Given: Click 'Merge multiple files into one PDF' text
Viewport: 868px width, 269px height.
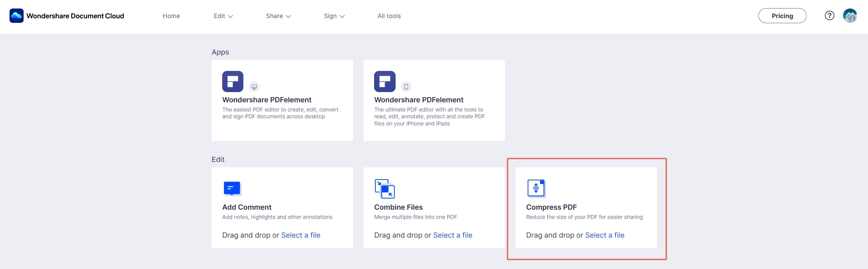Looking at the screenshot, I should (x=415, y=217).
